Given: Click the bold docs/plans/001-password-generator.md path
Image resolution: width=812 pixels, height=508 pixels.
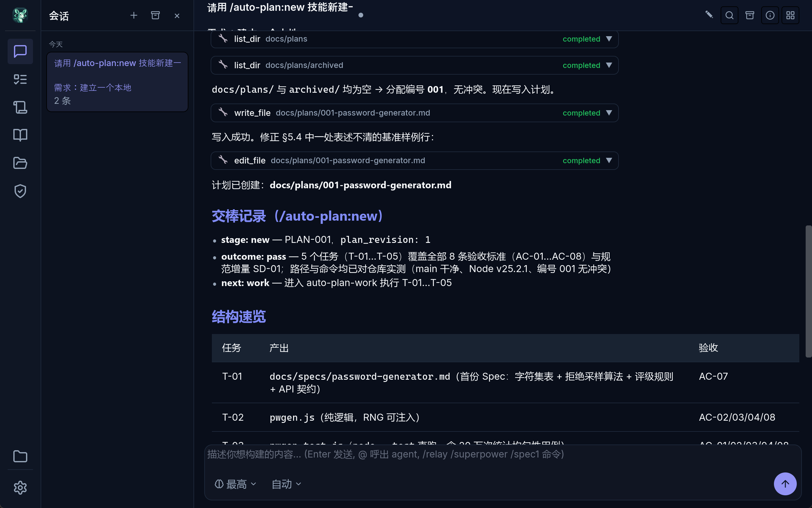Looking at the screenshot, I should tap(360, 185).
